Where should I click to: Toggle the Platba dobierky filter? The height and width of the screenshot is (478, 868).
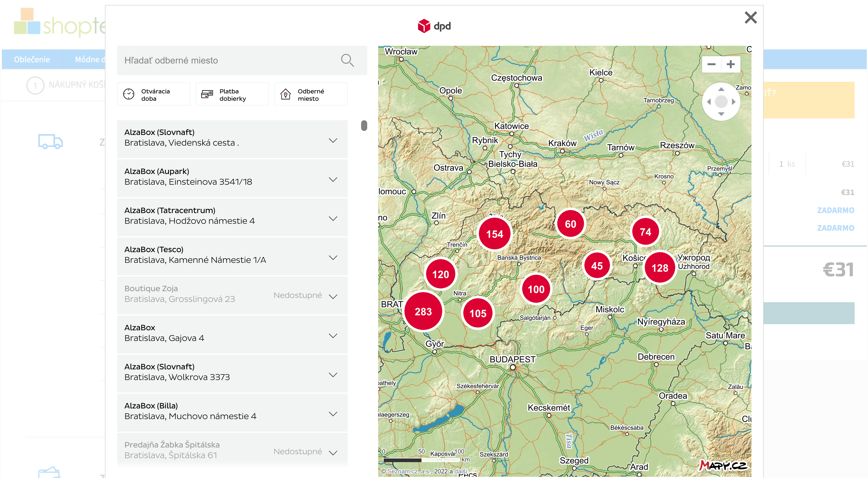232,94
